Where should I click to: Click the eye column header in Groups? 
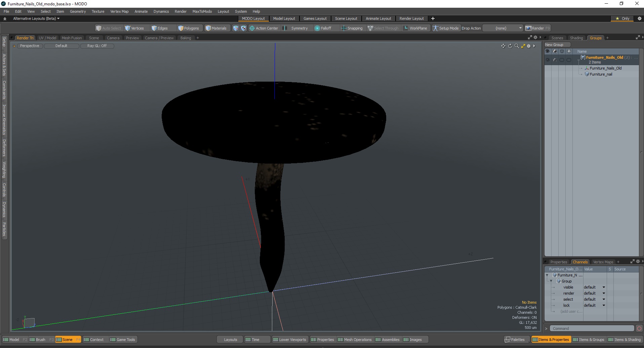(547, 51)
